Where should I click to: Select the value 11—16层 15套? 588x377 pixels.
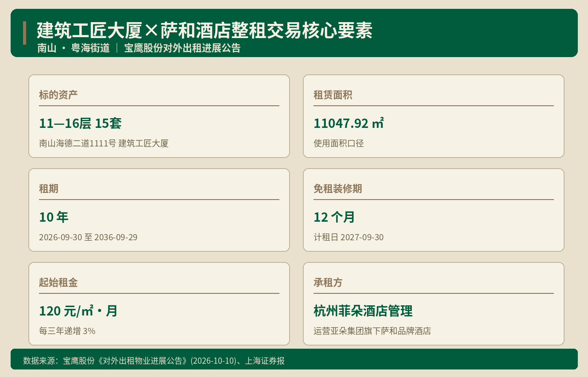click(80, 123)
